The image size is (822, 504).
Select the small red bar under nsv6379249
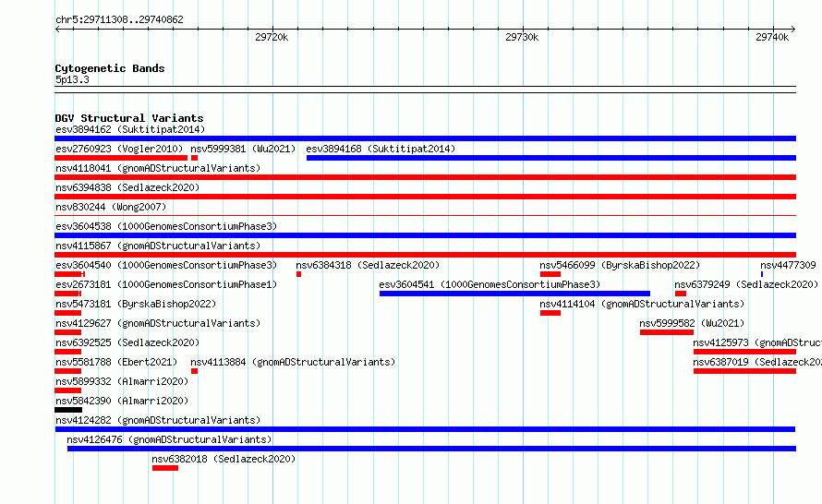(x=681, y=294)
